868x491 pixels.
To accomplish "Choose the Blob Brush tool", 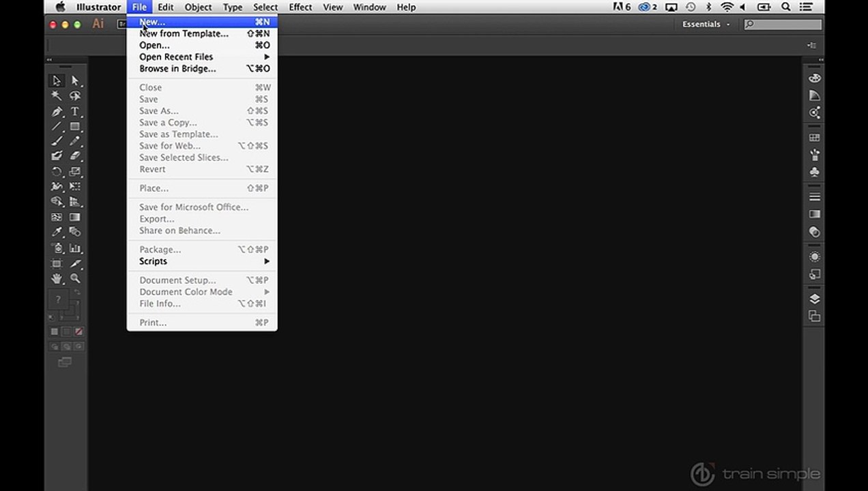I will [x=57, y=156].
